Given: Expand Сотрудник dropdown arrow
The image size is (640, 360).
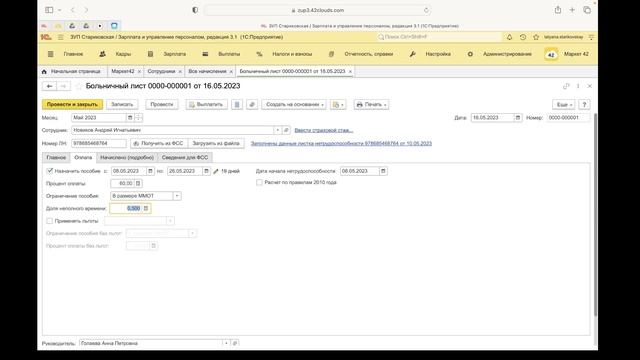Looking at the screenshot, I should click(277, 130).
